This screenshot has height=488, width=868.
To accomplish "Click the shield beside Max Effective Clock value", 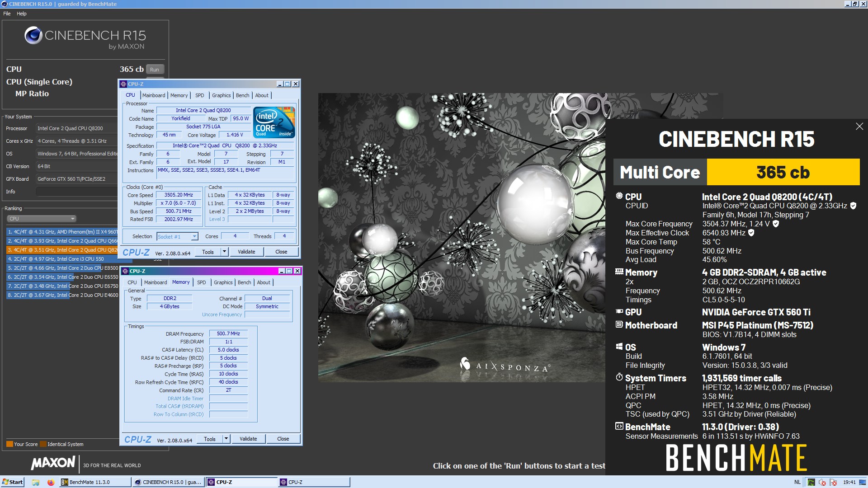I will [x=751, y=233].
